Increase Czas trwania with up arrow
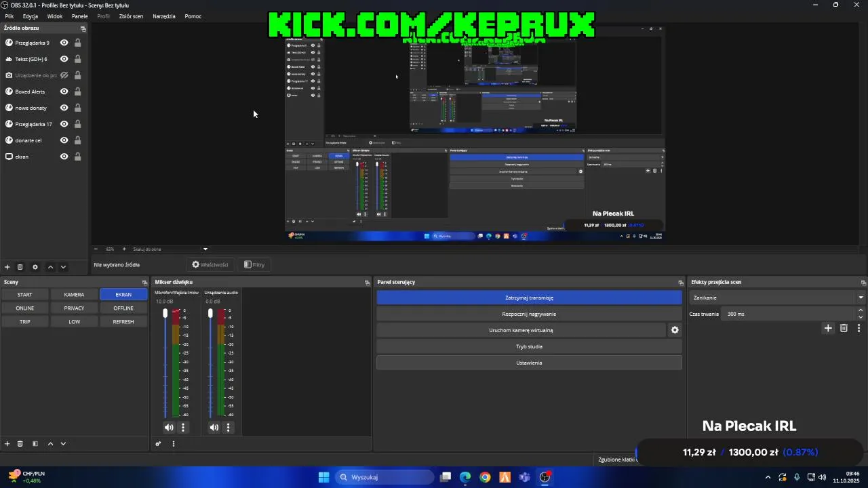Screen dimensions: 868x488 coord(861,311)
